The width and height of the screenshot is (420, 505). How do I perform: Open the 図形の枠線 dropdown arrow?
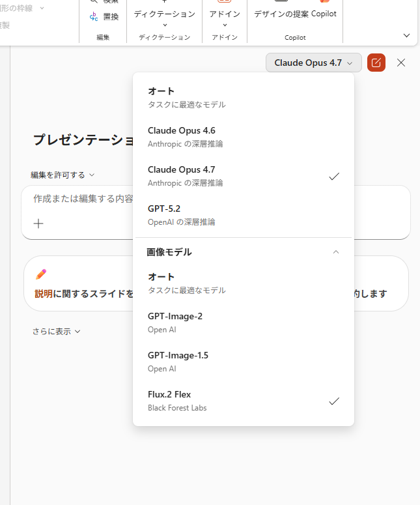42,8
